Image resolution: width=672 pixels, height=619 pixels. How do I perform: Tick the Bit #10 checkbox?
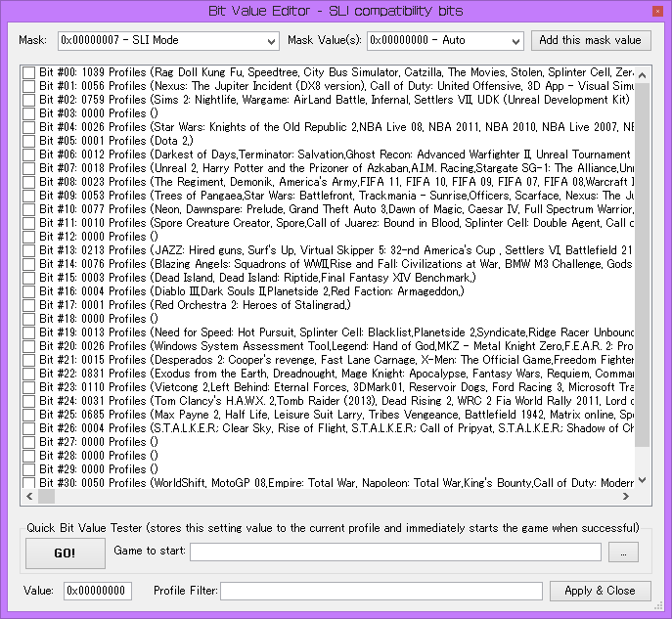[x=28, y=209]
